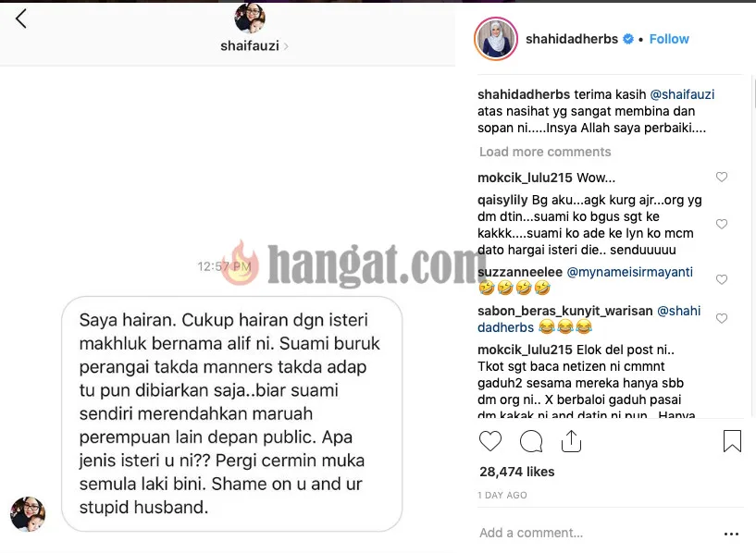
Task: Open @mynameisirmayanti mention link
Action: point(629,272)
